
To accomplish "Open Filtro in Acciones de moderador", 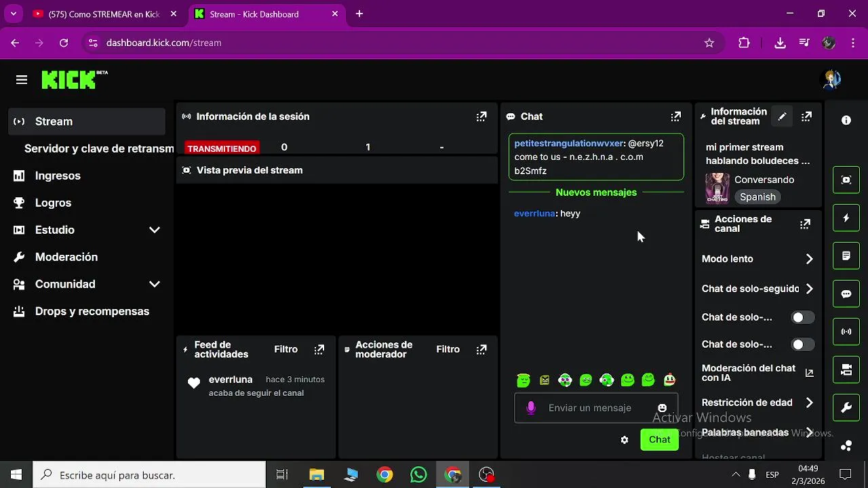I will click(x=448, y=350).
